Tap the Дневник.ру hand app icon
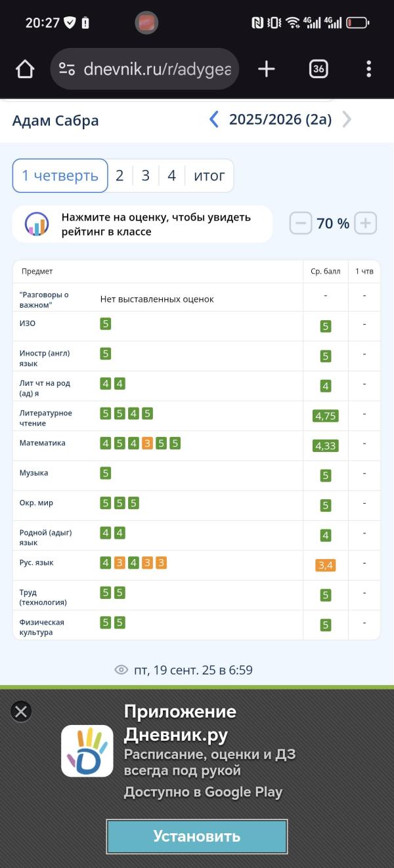The image size is (394, 868). (87, 751)
